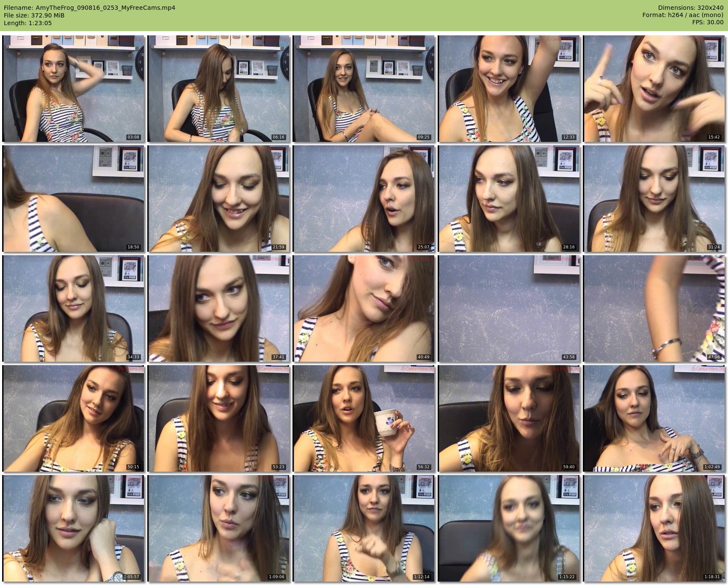Click the File size 372.90 MiB text

34,15
